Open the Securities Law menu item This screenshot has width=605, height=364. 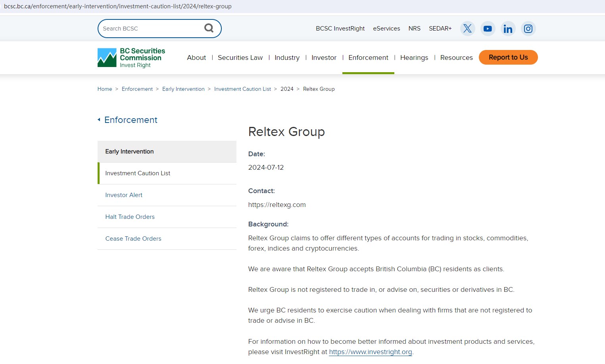click(240, 57)
